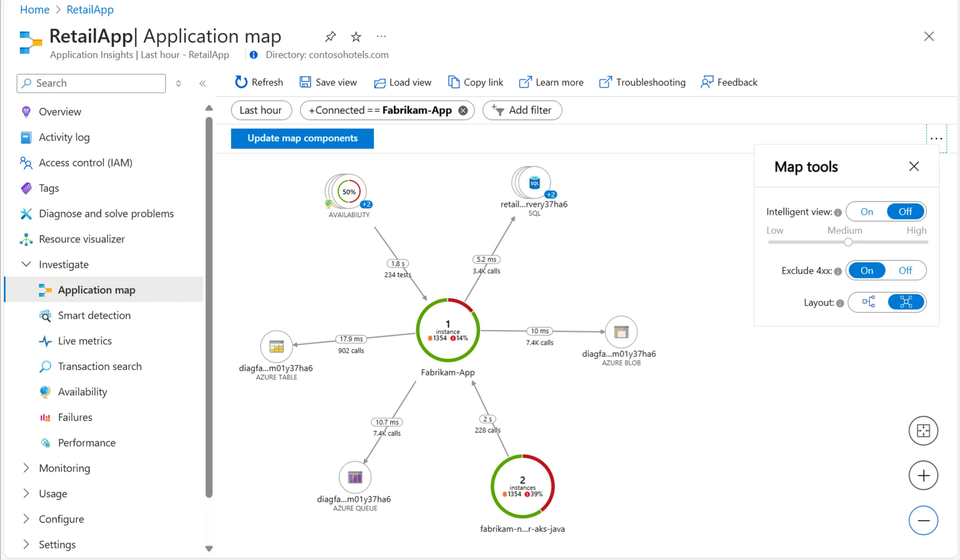This screenshot has height=560, width=960.
Task: Click the Intelligent view sensitivity slider handle
Action: click(848, 242)
